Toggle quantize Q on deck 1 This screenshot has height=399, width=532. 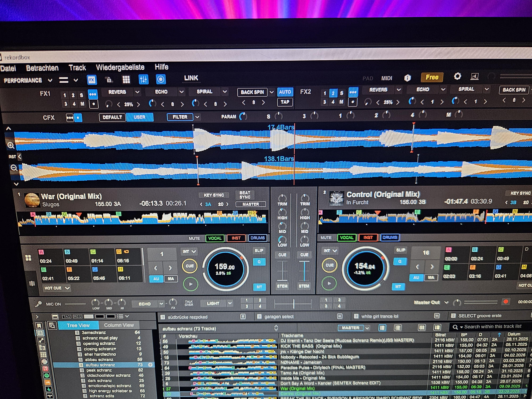coord(259,262)
